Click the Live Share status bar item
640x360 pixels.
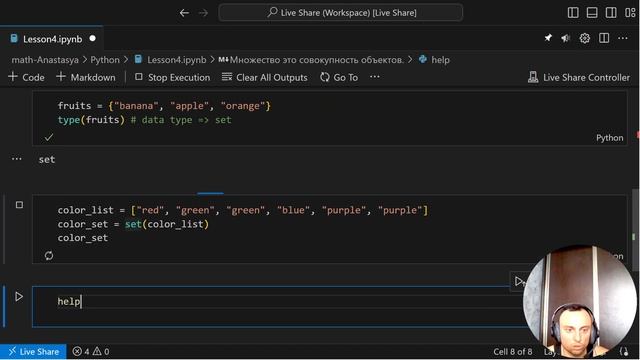(33, 351)
